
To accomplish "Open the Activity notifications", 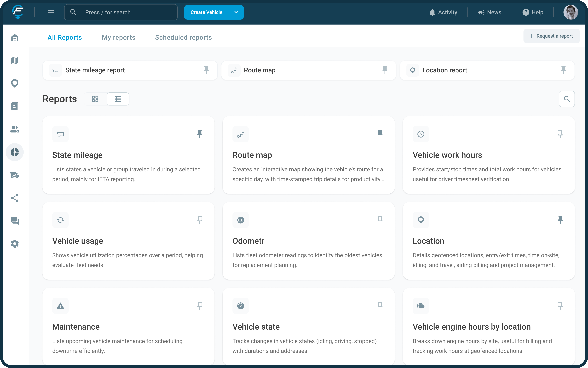I will (443, 12).
